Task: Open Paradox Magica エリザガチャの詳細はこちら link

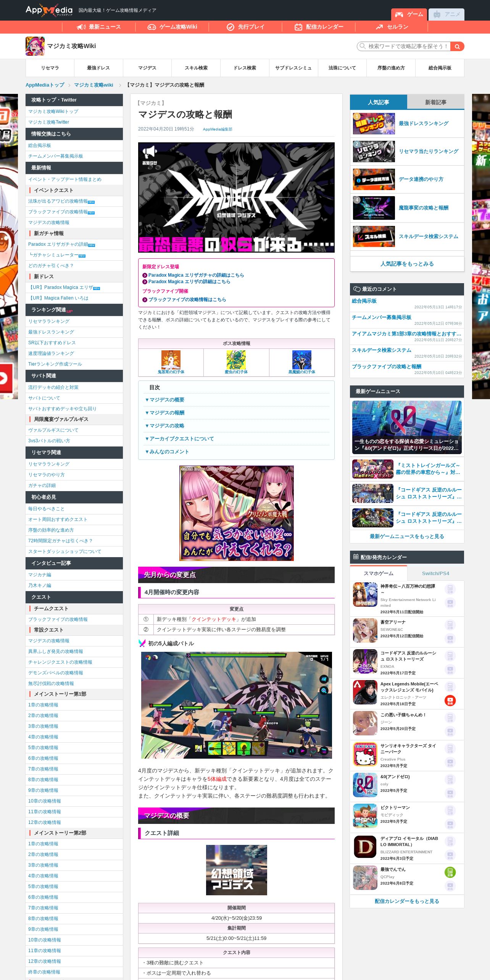Action: (x=196, y=275)
